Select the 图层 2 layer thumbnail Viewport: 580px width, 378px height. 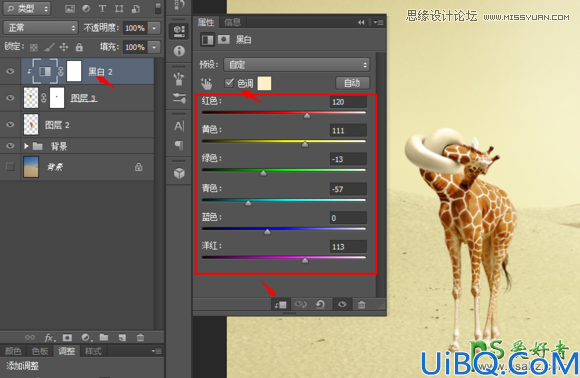coord(31,125)
